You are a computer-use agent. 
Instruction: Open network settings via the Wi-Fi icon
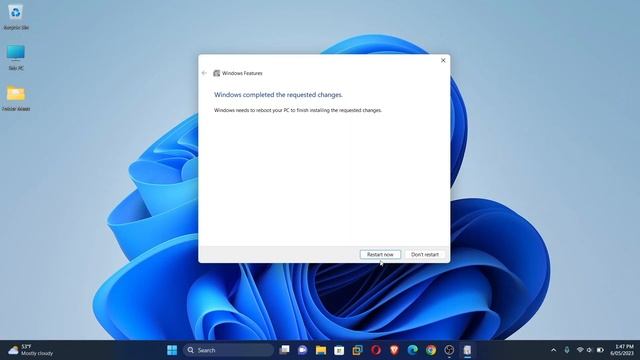click(580, 350)
